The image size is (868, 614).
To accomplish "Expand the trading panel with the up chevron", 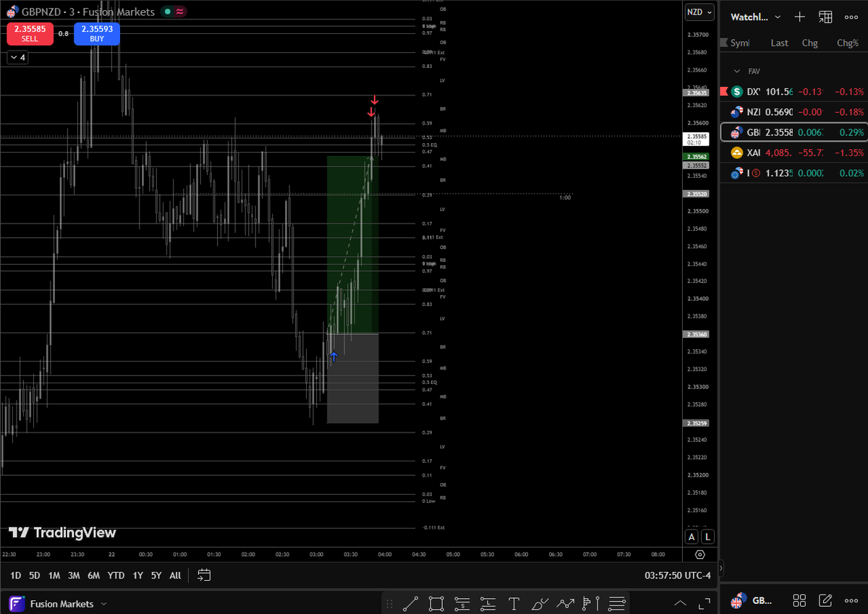I will click(681, 603).
